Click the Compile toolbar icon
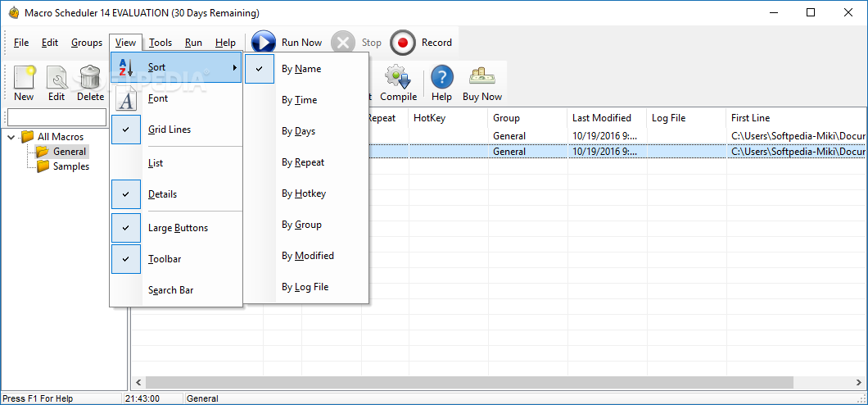The width and height of the screenshot is (868, 405). [x=398, y=78]
